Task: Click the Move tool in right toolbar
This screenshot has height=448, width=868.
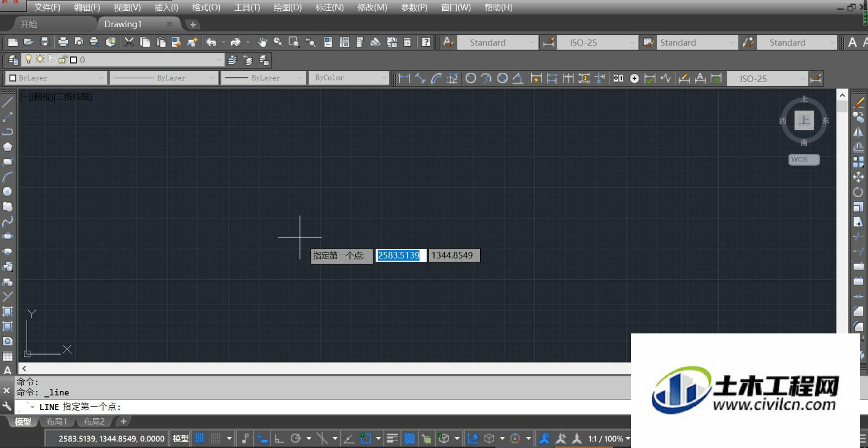Action: pos(858,176)
